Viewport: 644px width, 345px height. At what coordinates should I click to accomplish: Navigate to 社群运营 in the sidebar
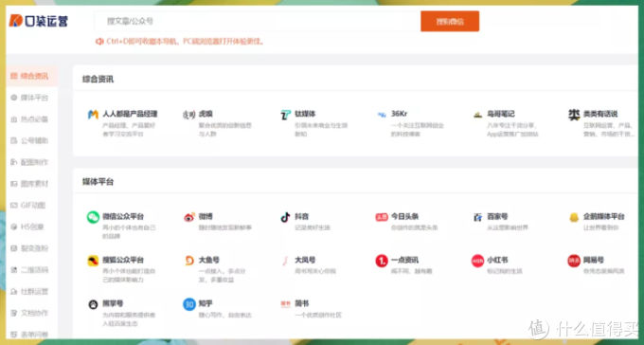32,292
